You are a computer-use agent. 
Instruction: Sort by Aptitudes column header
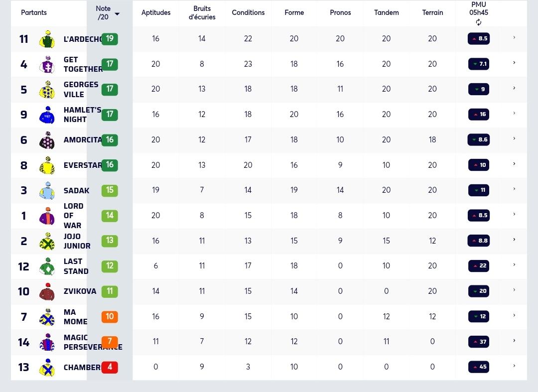(x=156, y=12)
